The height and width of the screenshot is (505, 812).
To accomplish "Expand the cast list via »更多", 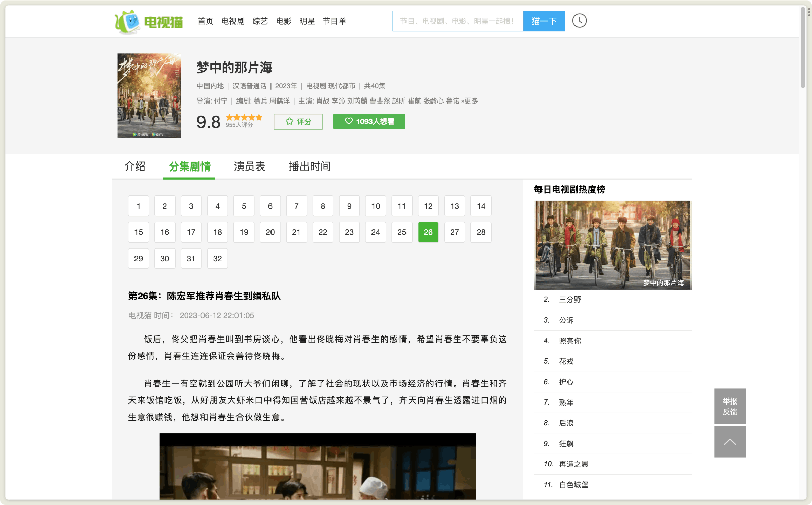I will 469,101.
